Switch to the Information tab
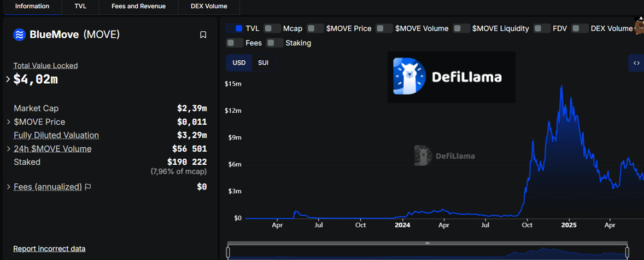Viewport: 644px width, 260px height. pyautogui.click(x=32, y=6)
